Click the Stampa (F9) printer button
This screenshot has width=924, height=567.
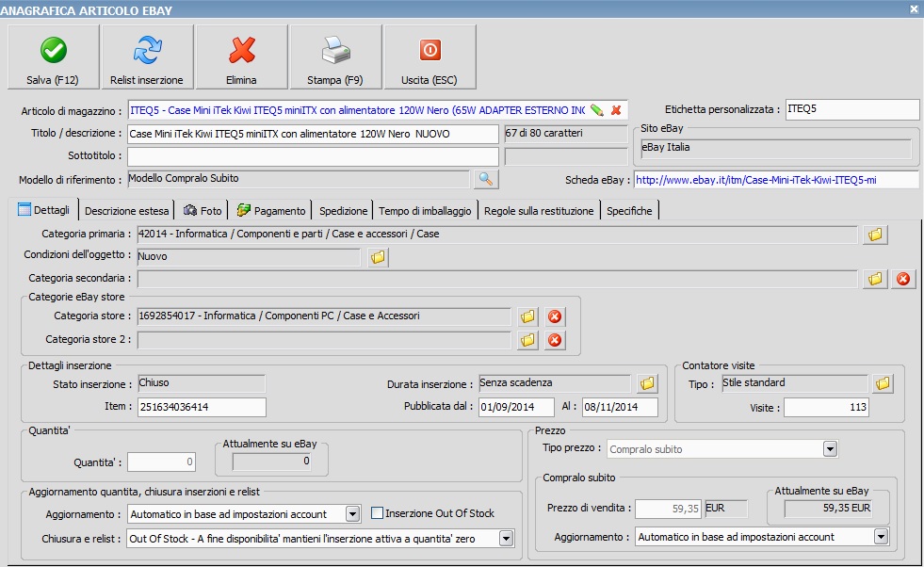tap(335, 57)
